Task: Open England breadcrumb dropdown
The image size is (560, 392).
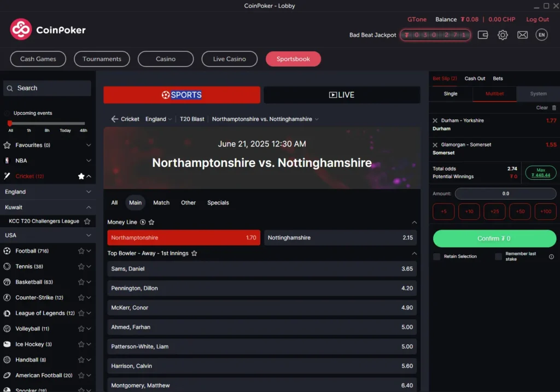Action: point(159,119)
